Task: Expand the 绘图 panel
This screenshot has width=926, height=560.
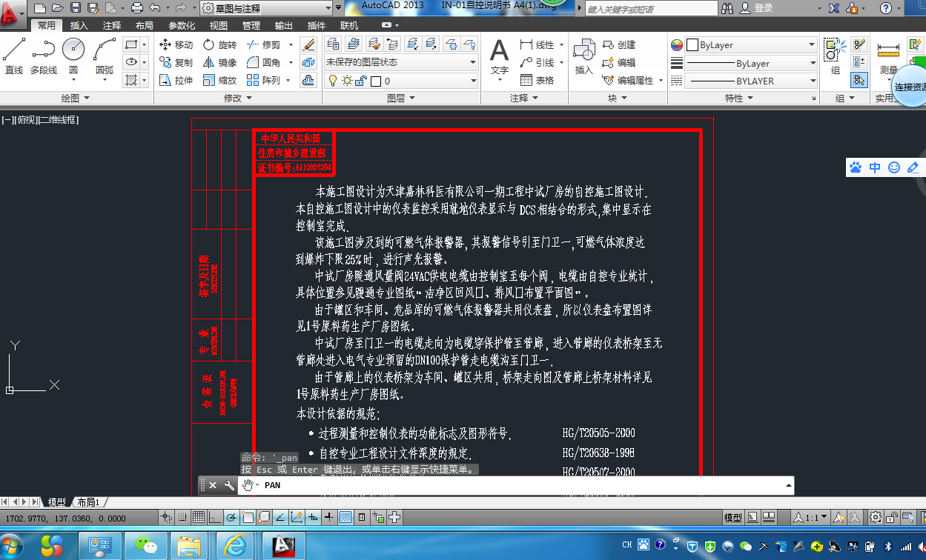Action: point(75,98)
